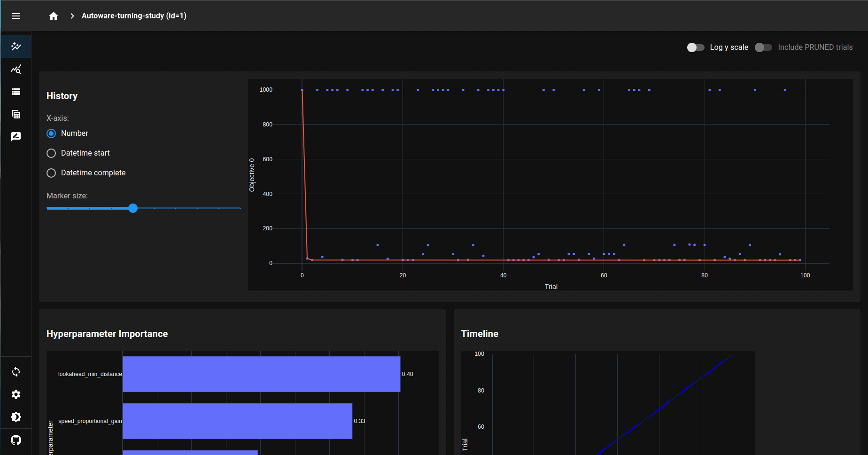
Task: Open the trial table icon
Action: tap(16, 114)
